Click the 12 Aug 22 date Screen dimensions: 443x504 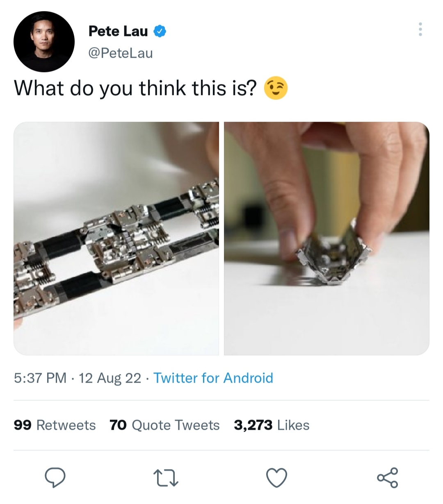(110, 378)
